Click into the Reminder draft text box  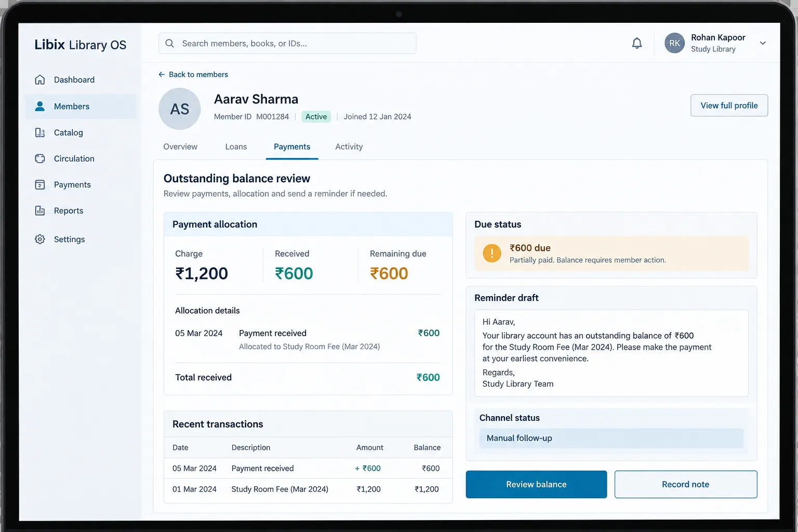click(x=611, y=353)
